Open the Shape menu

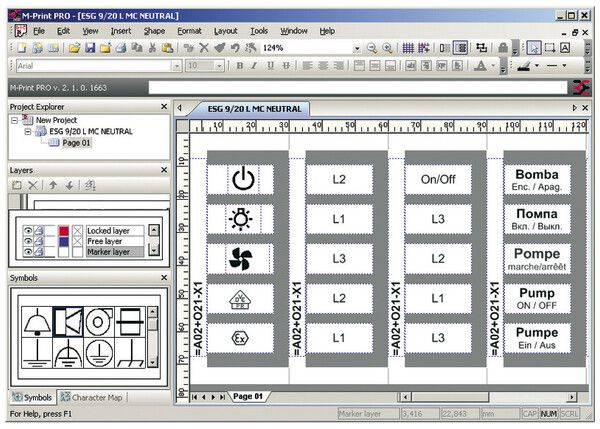pos(154,31)
